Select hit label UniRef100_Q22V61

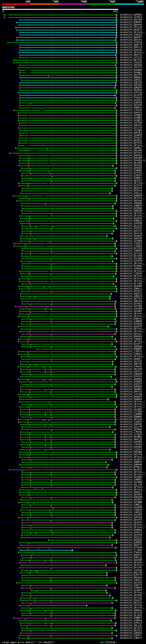[131, 583]
